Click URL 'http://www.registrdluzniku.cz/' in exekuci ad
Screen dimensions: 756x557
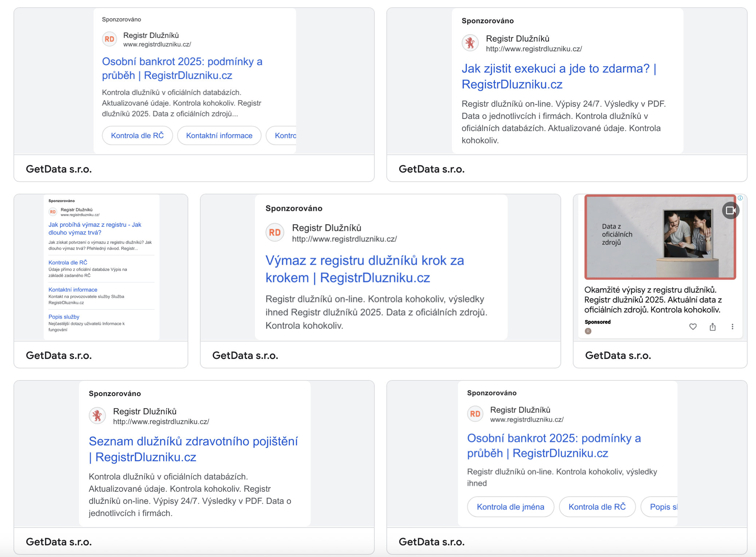(534, 49)
